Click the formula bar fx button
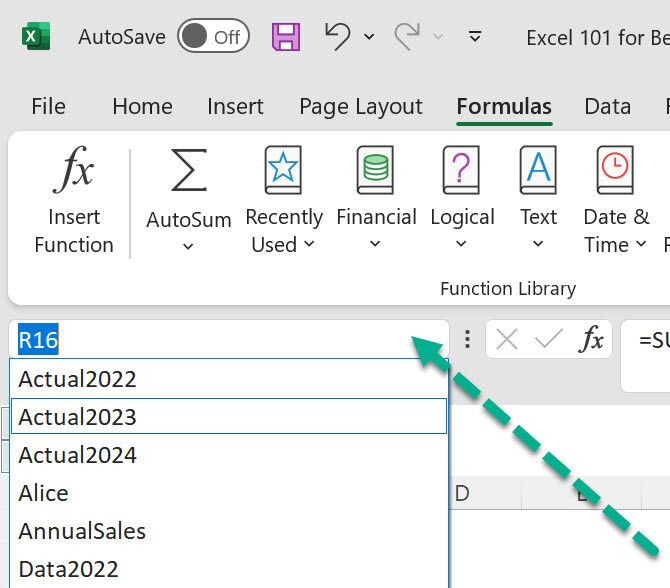Viewport: 670px width, 588px height. click(592, 340)
